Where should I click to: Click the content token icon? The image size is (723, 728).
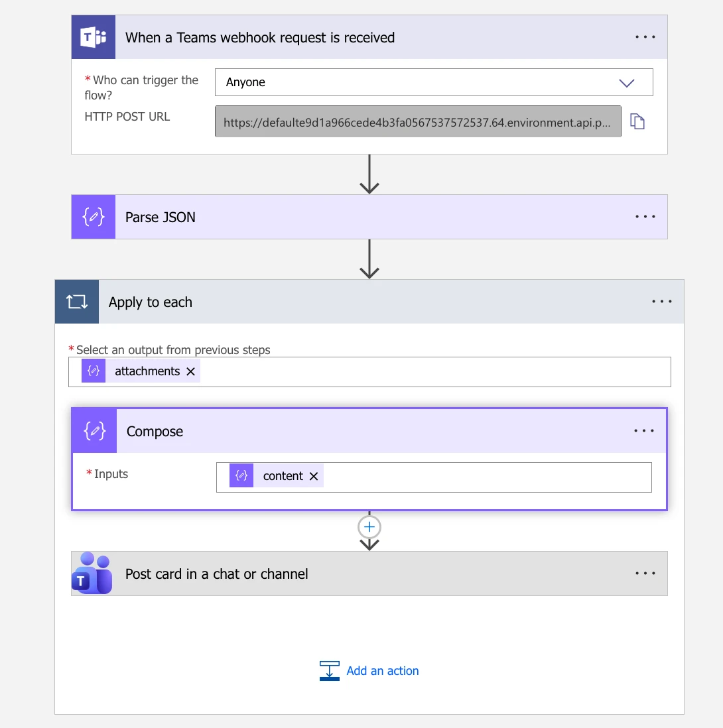(241, 475)
